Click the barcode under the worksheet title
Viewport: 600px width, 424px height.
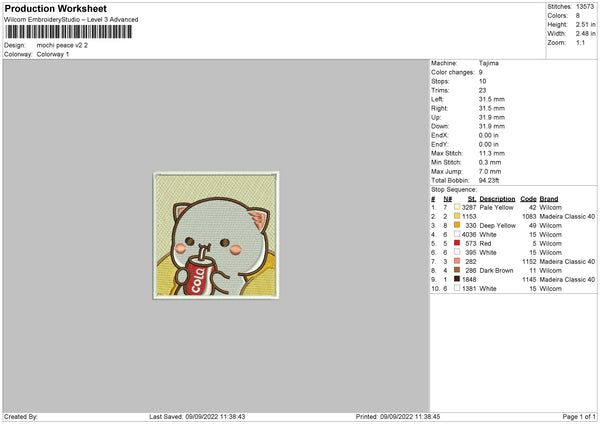coord(69,32)
